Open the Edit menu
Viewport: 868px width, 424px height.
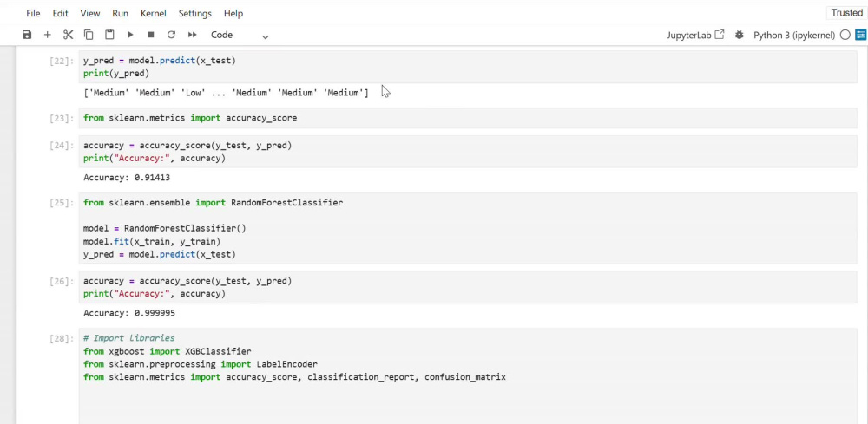click(x=61, y=13)
